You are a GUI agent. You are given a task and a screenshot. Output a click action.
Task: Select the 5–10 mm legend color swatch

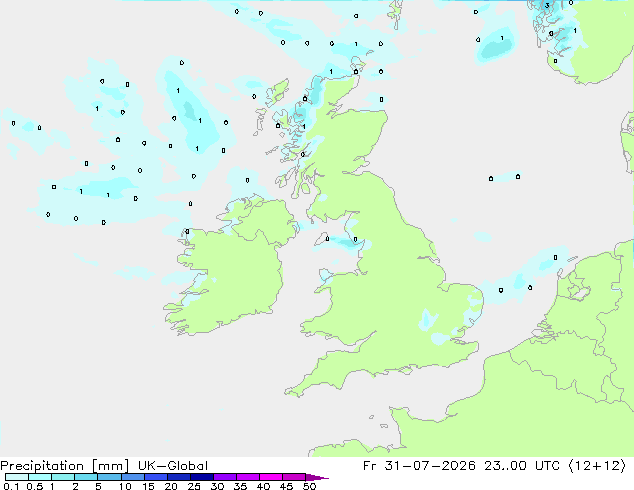(109, 477)
